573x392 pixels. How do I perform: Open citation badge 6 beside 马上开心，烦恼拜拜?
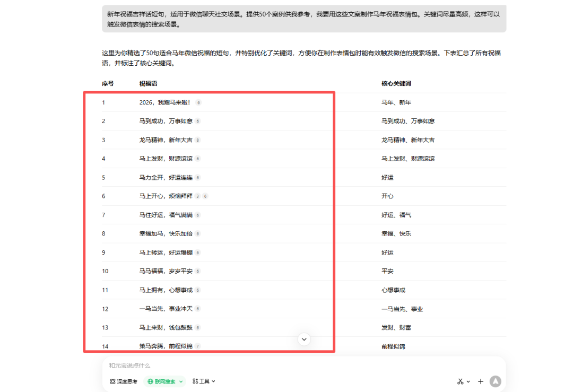point(205,197)
